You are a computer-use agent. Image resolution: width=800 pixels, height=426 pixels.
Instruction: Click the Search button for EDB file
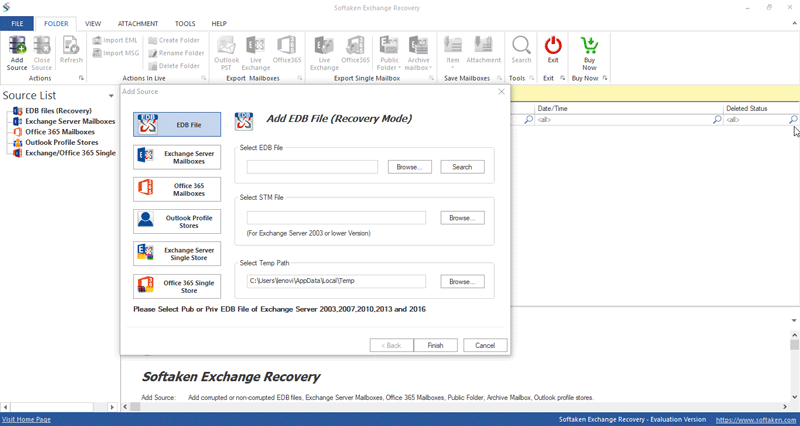(462, 167)
